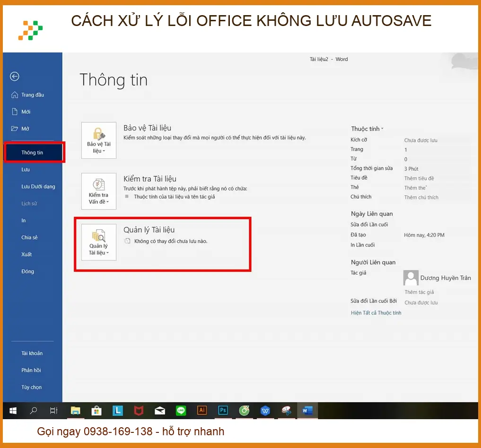Open Chia sẻ sharing options
This screenshot has width=481, height=448.
(29, 238)
